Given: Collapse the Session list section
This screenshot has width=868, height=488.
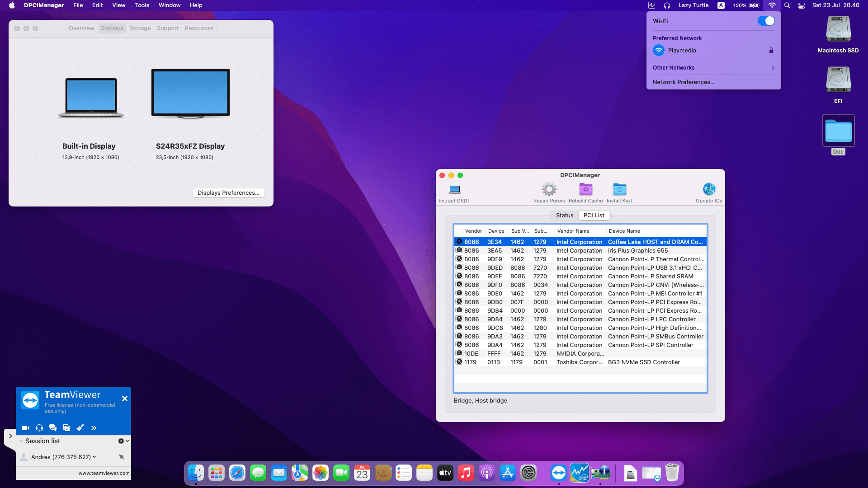Looking at the screenshot, I should click(x=21, y=441).
